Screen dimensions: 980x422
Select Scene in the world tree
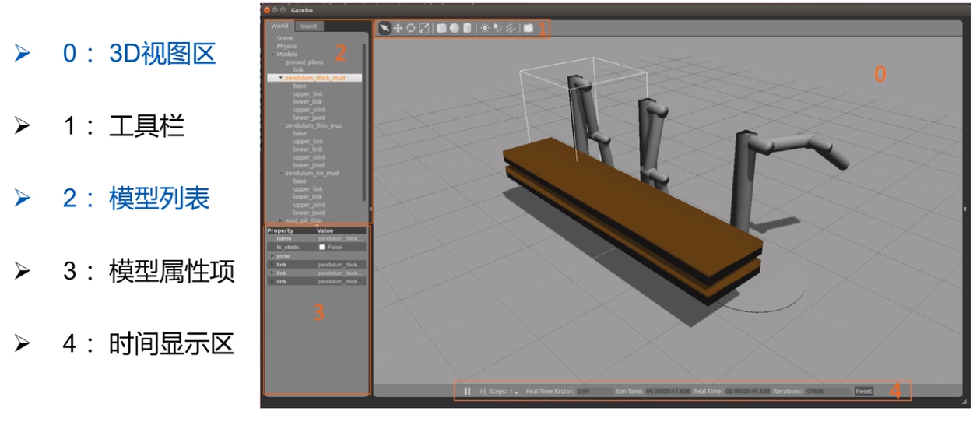[285, 38]
